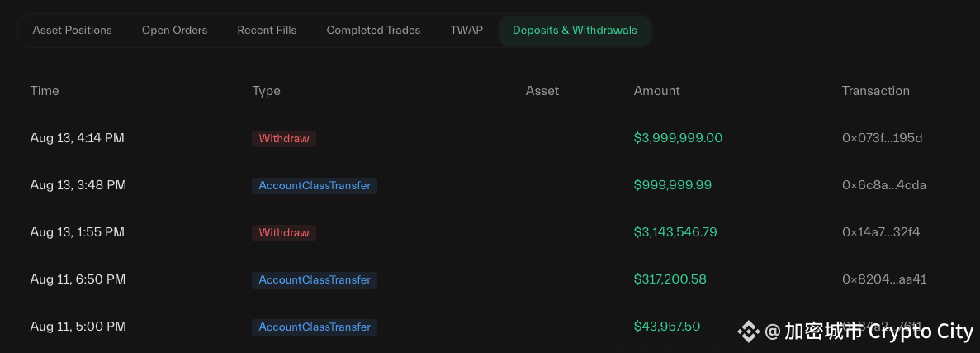Switch to the Asset Positions tab
The image size is (980, 353).
pos(72,30)
